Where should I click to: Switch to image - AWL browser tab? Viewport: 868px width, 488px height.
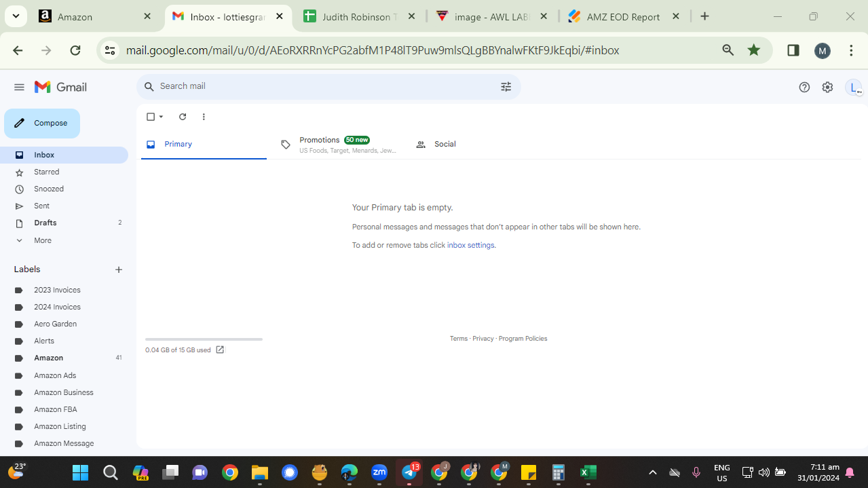point(493,16)
